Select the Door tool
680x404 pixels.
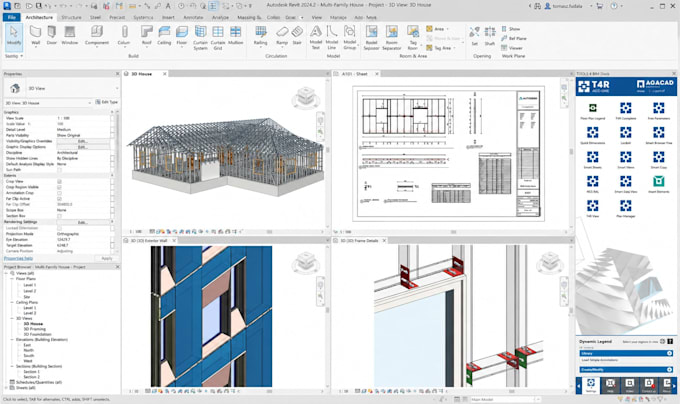coord(52,35)
